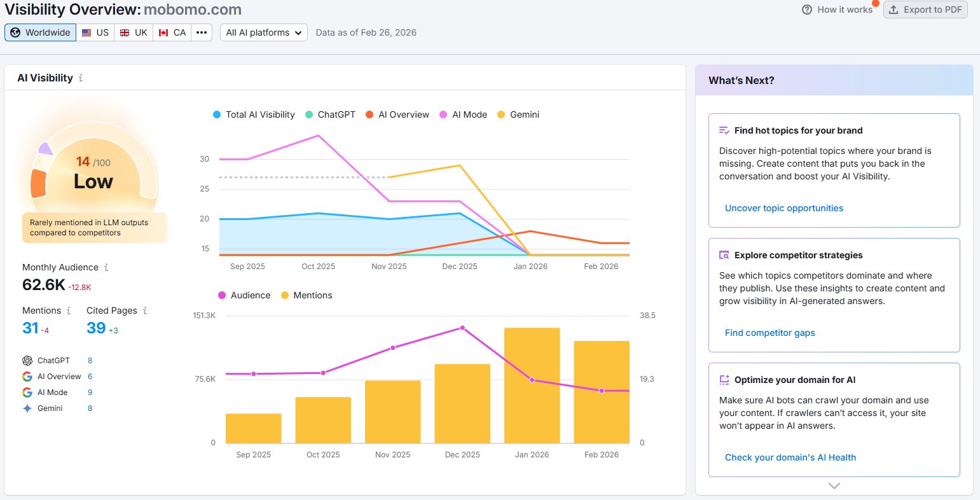The image size is (980, 500).
Task: Click the US flag icon
Action: [x=86, y=32]
